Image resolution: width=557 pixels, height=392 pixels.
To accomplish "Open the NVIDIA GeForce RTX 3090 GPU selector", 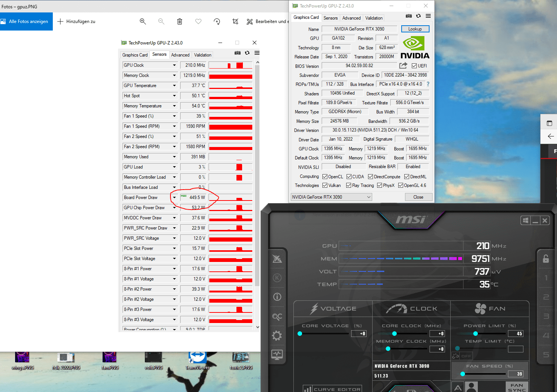I will pos(331,197).
